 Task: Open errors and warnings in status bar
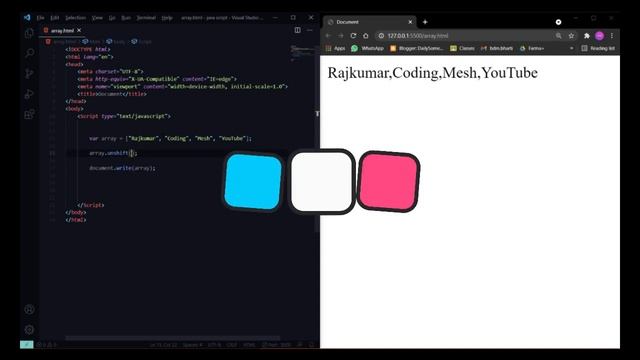coord(47,345)
